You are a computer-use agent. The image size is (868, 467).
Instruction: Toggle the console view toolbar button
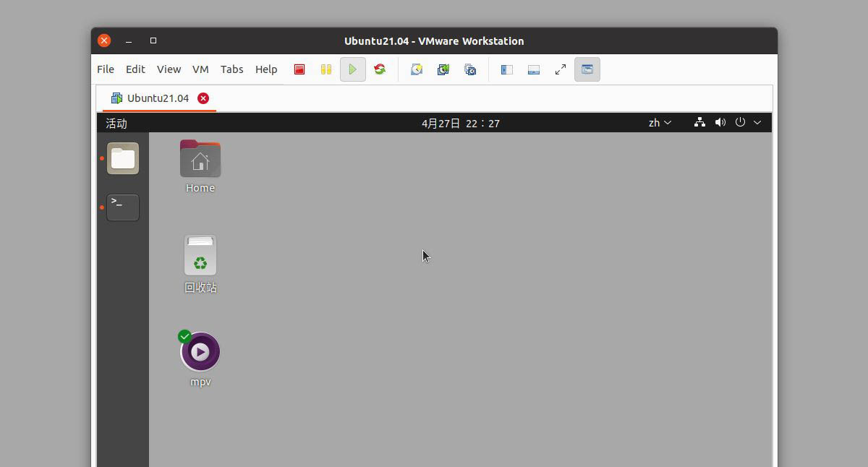[587, 69]
